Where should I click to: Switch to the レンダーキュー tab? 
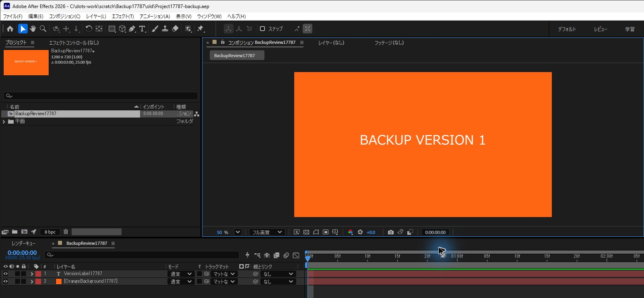[x=24, y=243]
